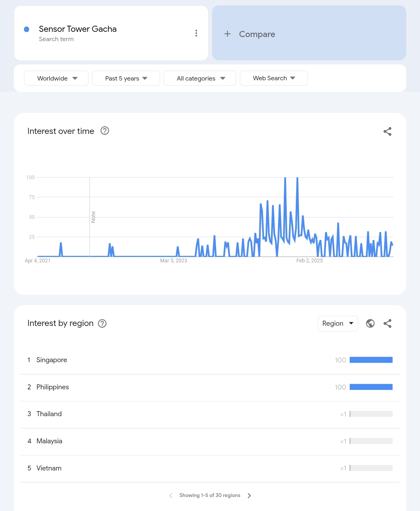Open the Past 5 years time range dropdown

[126, 78]
